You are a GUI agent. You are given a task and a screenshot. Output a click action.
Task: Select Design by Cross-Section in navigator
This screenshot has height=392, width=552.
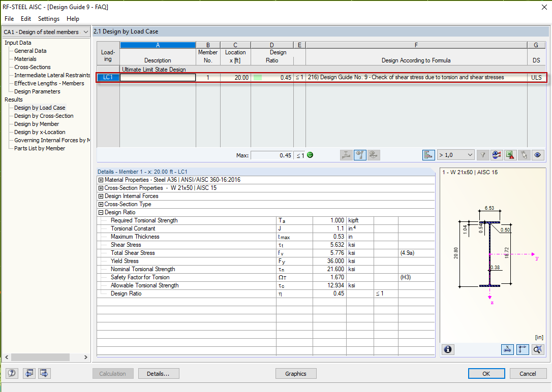point(43,116)
